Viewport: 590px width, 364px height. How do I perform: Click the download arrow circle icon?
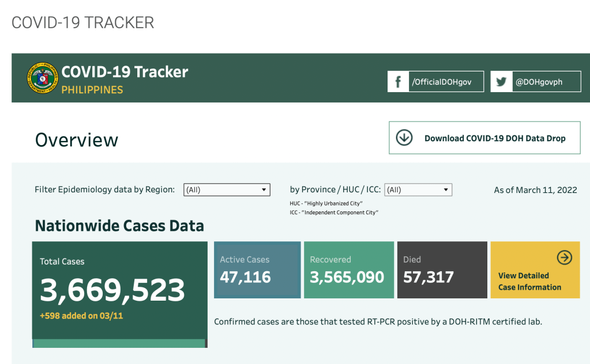coord(404,138)
